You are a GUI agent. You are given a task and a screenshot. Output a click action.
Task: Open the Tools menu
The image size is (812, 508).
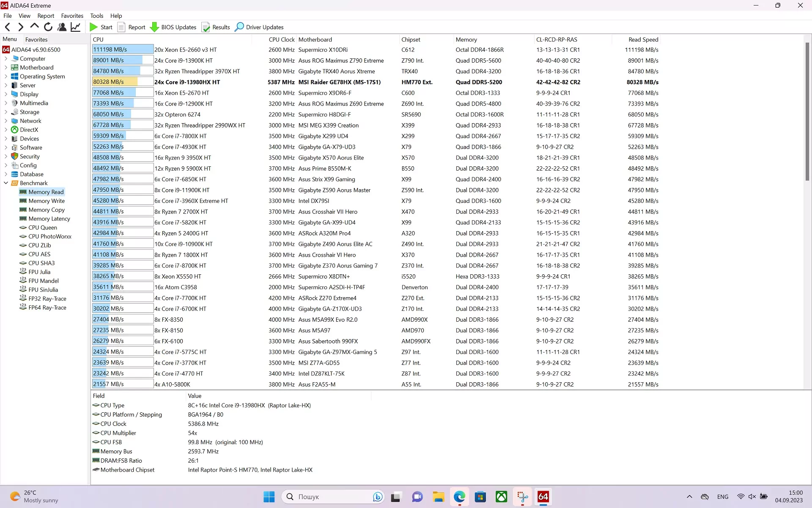coord(96,16)
